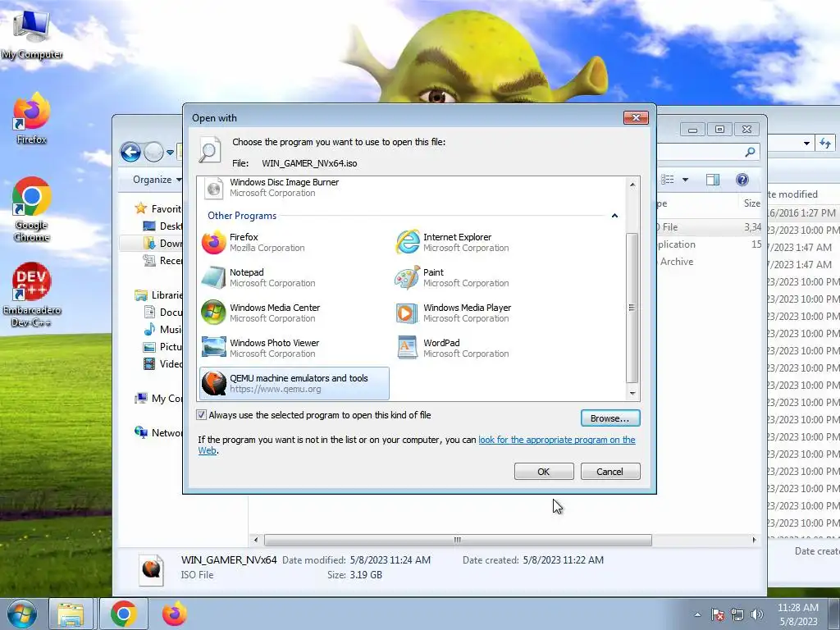
Task: Open My Computer desktop icon
Action: click(31, 33)
